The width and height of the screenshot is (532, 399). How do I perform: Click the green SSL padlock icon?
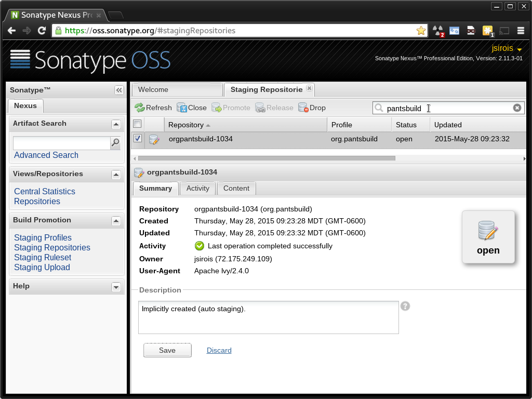point(58,31)
